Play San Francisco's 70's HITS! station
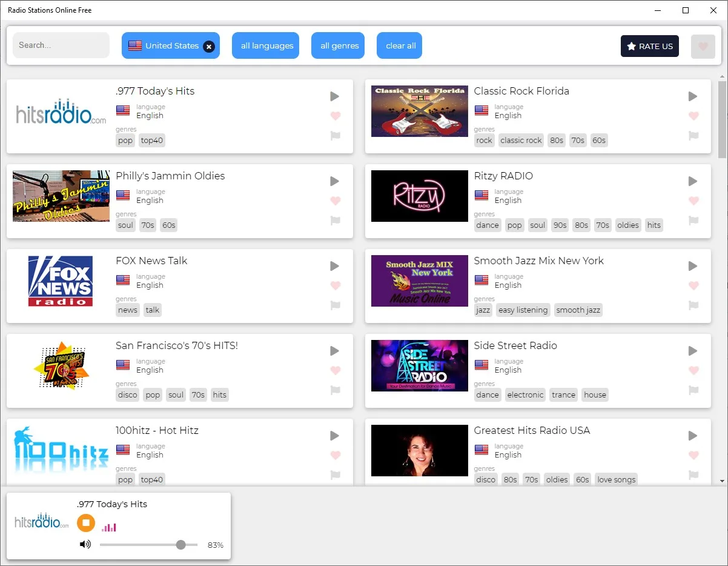Screen dimensions: 728x566 coord(335,351)
